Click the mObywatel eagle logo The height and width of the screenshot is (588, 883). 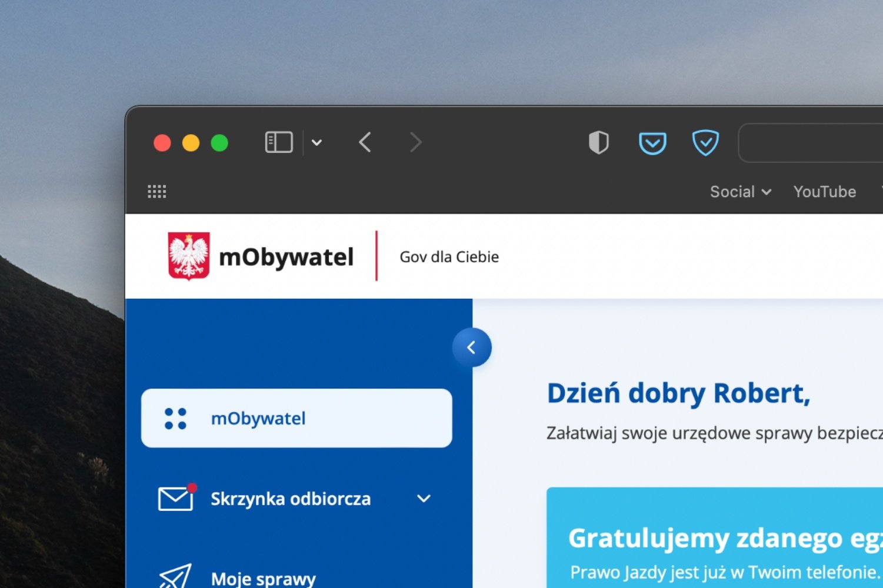pos(189,256)
